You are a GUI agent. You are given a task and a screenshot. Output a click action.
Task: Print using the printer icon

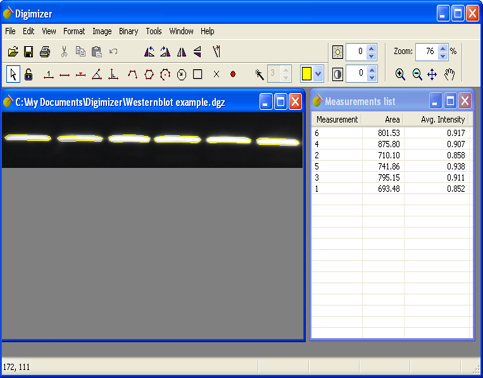[x=45, y=52]
